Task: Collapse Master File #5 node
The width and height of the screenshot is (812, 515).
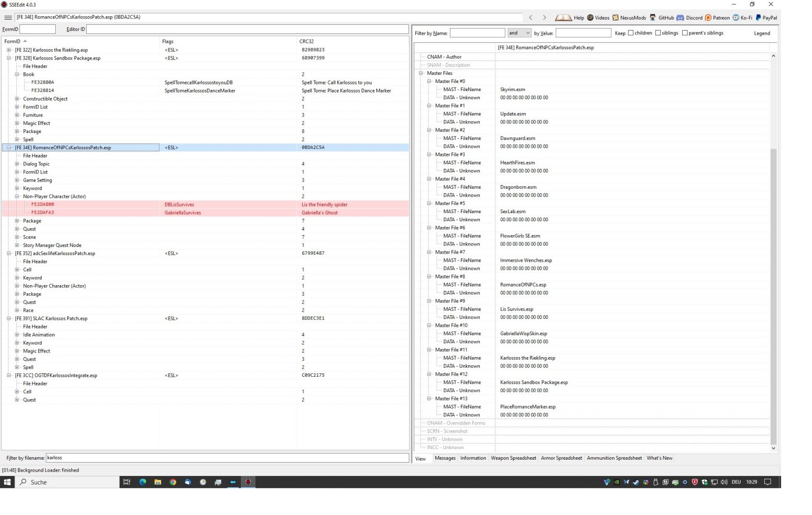Action: coord(429,204)
